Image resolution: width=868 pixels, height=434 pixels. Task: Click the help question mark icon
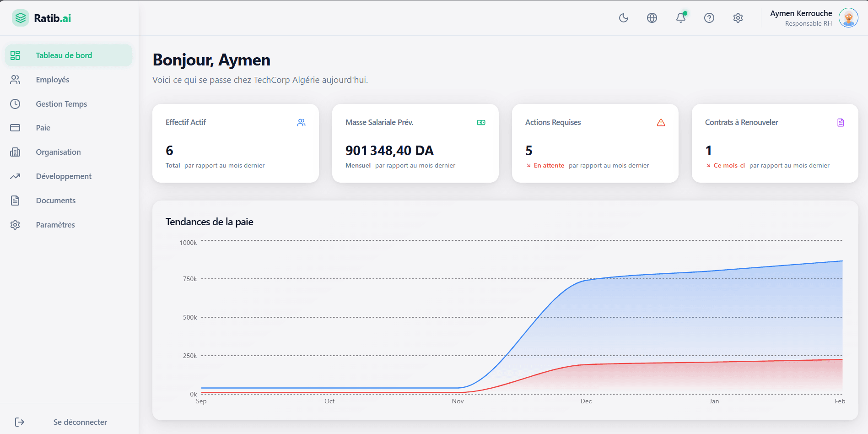pos(709,18)
